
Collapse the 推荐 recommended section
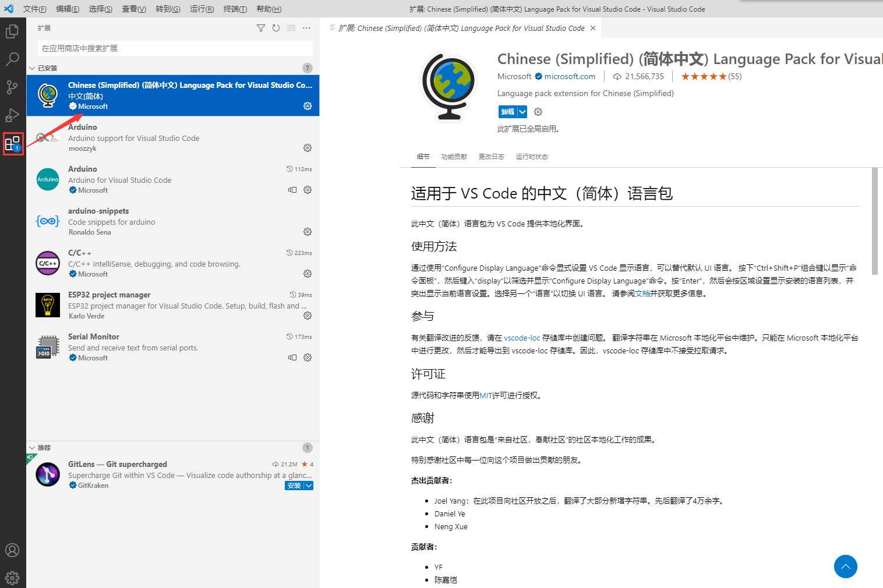pos(32,448)
